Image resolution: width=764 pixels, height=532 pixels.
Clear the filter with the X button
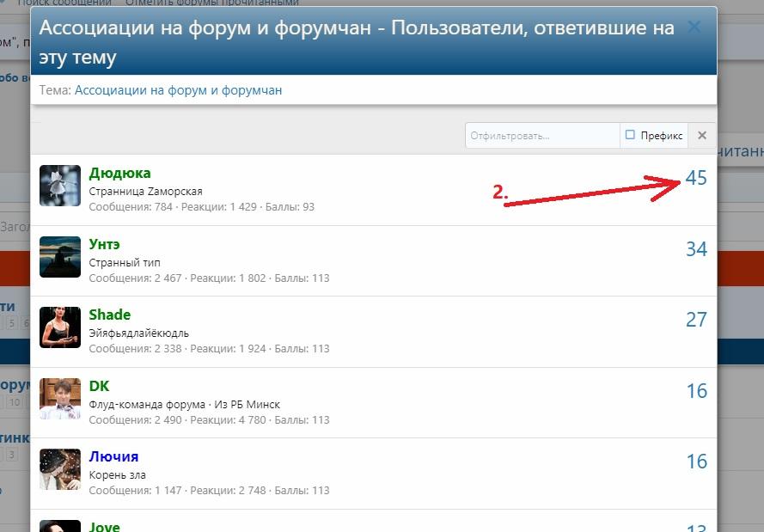coord(701,136)
